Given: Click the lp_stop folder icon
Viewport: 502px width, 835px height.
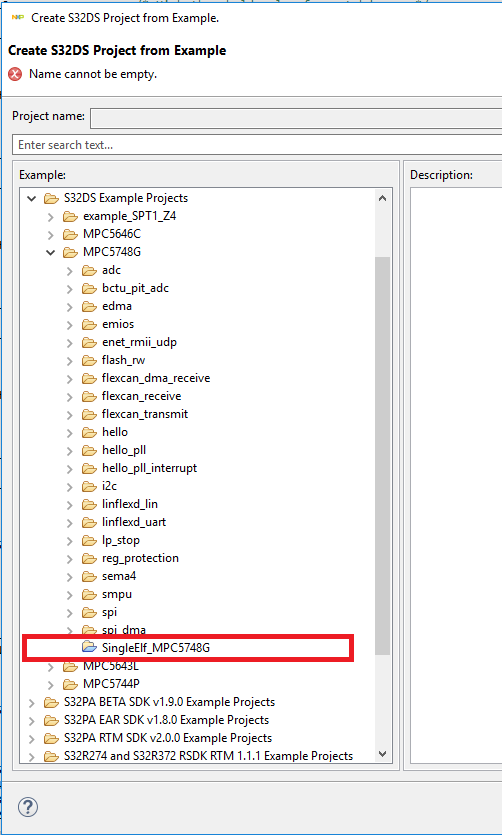Looking at the screenshot, I should [89, 540].
